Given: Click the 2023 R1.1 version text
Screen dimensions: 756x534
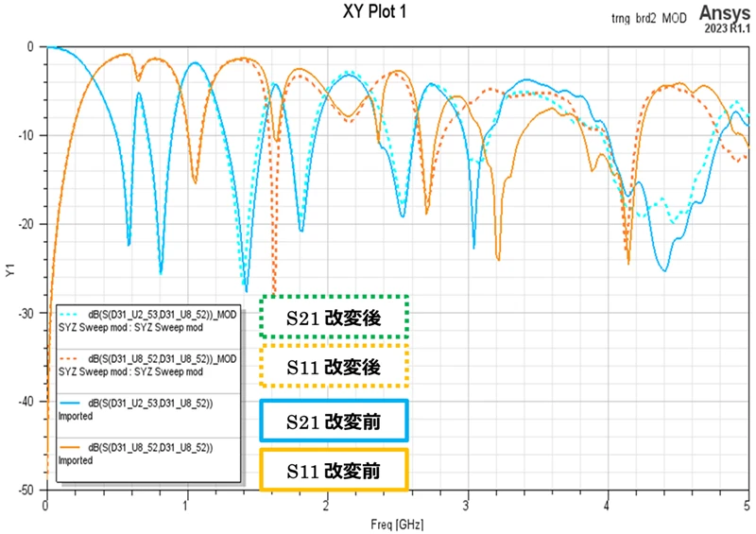Looking at the screenshot, I should click(x=725, y=28).
